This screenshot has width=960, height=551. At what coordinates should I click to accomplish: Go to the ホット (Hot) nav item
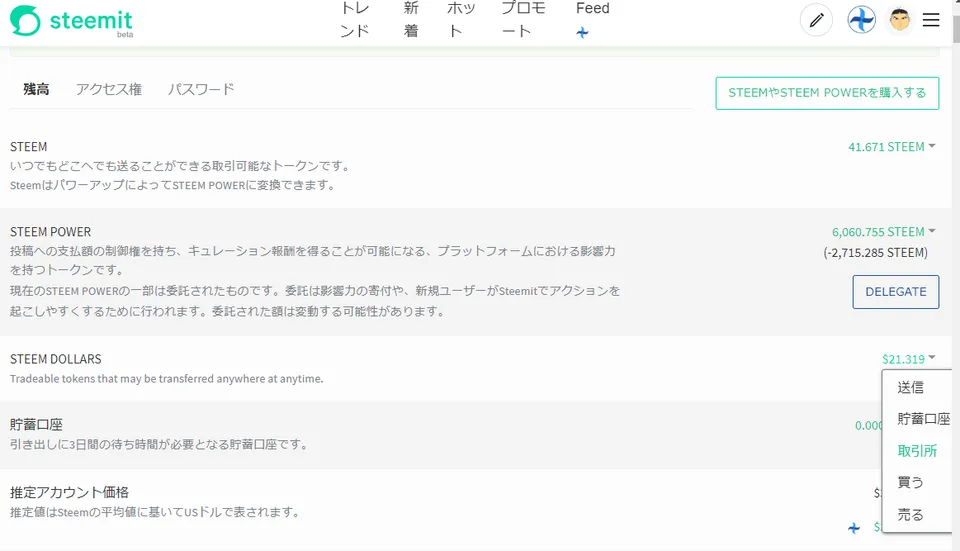pos(461,20)
